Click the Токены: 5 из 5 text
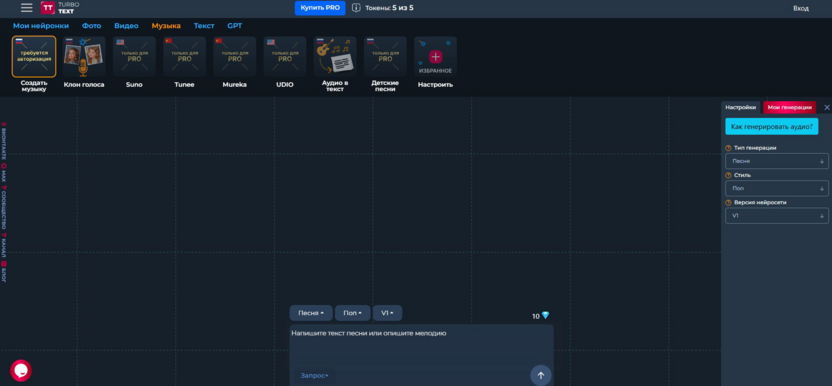This screenshot has height=386, width=832. 389,8
